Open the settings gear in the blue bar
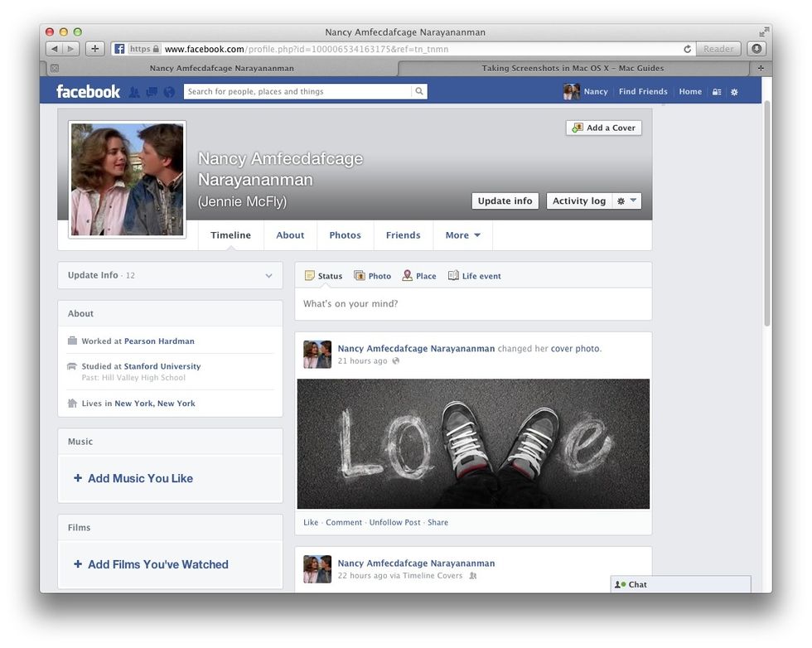 click(x=734, y=92)
